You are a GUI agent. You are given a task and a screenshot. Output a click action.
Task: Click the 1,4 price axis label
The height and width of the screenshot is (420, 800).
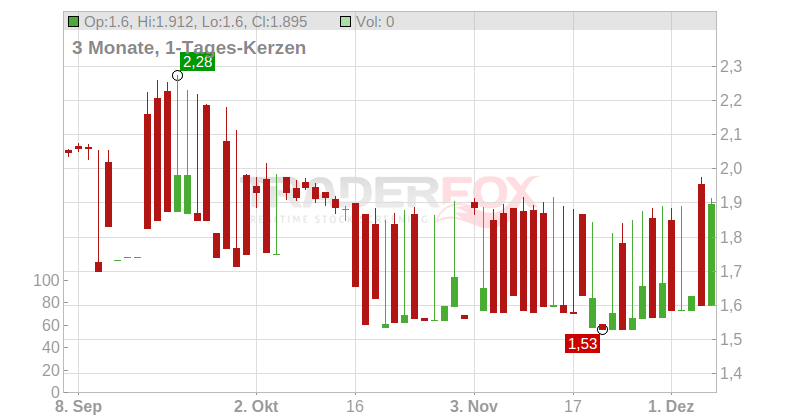coord(731,374)
